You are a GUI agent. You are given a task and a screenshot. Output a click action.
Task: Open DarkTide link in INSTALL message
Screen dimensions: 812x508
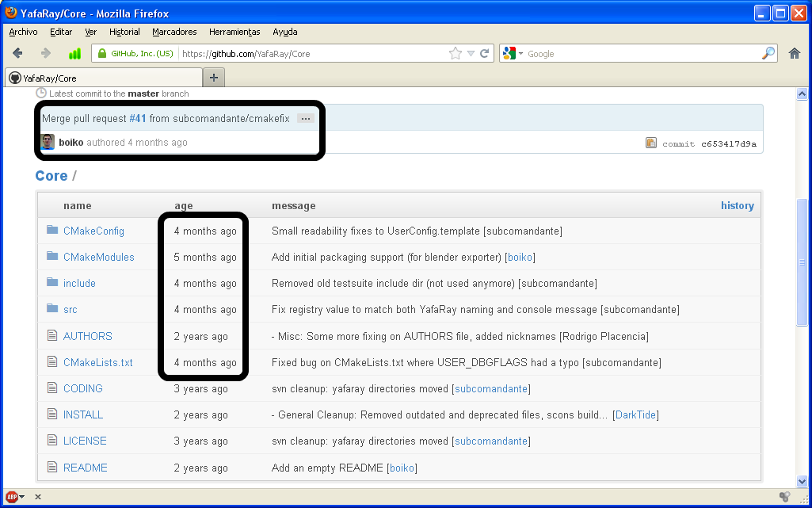[x=635, y=414]
